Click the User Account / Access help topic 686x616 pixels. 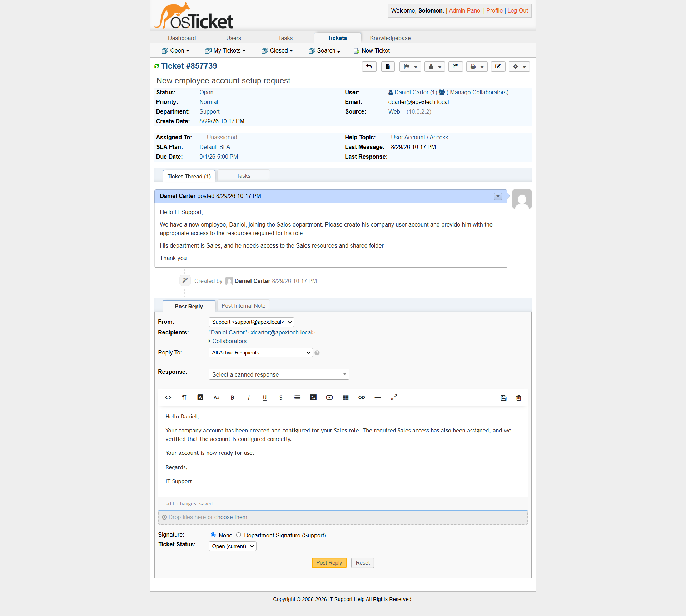coord(419,137)
